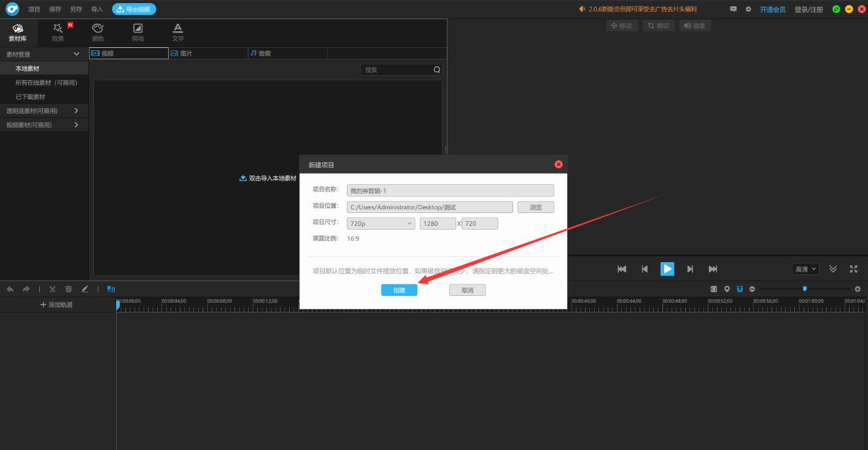Click 双击导入本地素材 import prompt
Screen dimensions: 868x450
point(268,178)
